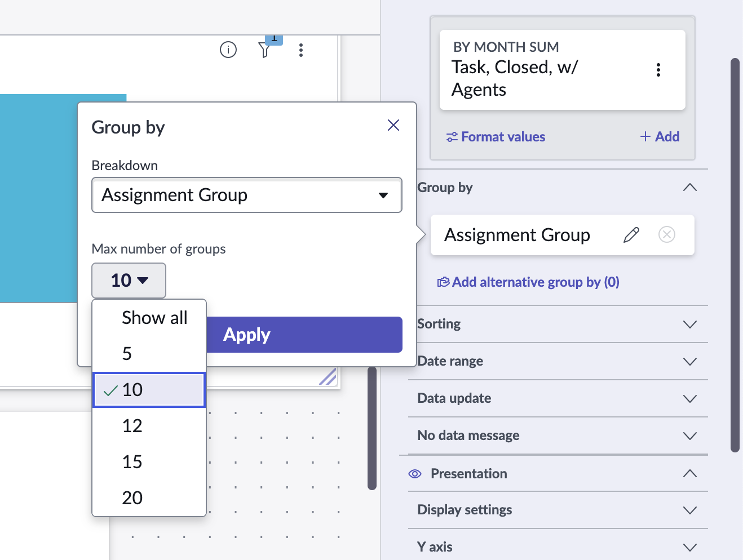Screen dimensions: 743x560
Task: Toggle the Max number of groups dropdown
Action: (x=129, y=281)
